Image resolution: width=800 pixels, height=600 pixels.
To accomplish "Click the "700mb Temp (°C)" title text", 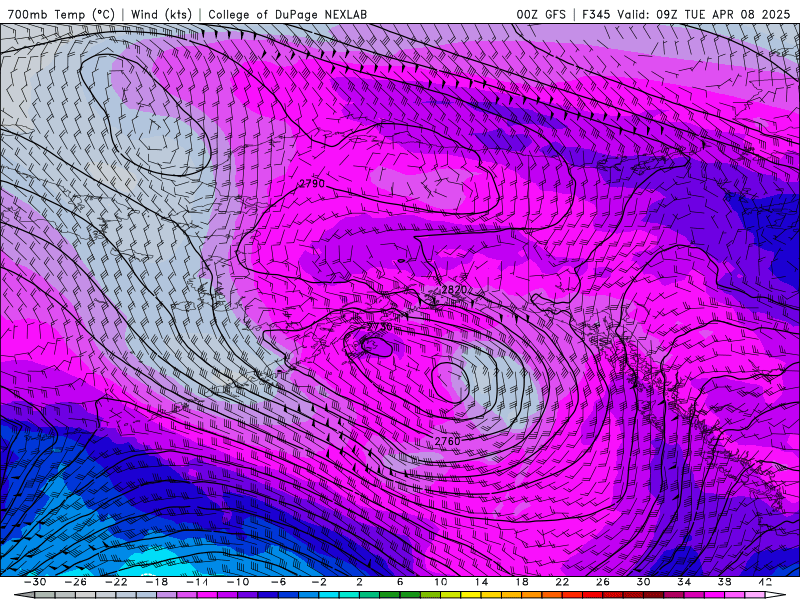I will tap(61, 14).
